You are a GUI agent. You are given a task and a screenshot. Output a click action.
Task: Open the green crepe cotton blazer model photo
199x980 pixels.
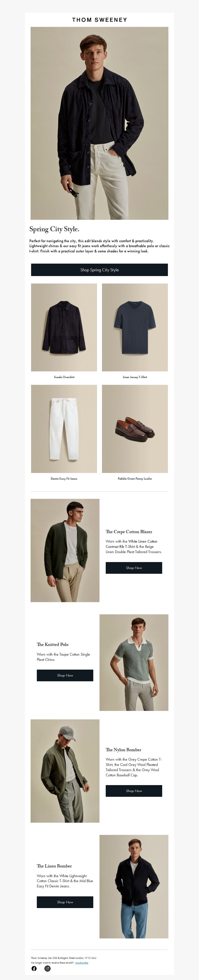pos(65,551)
